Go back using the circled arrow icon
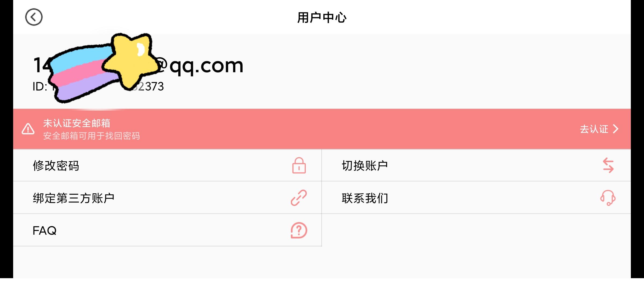The image size is (644, 290). tap(34, 17)
